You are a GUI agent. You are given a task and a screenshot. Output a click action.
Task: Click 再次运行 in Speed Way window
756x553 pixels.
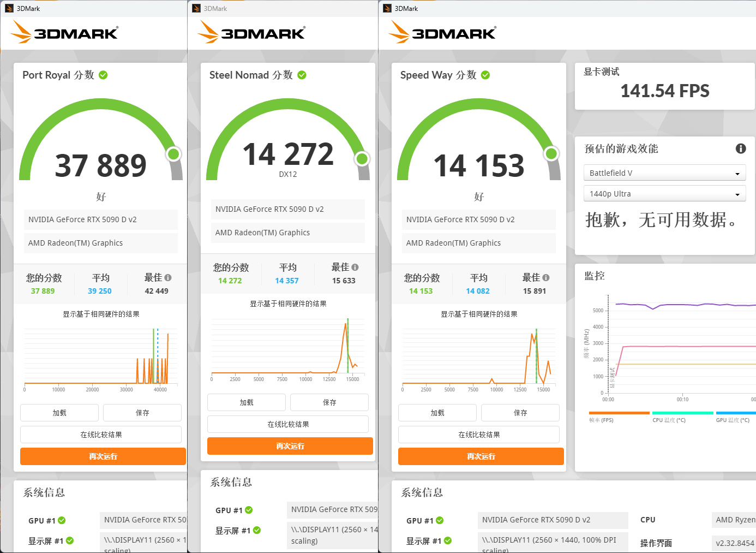[481, 456]
